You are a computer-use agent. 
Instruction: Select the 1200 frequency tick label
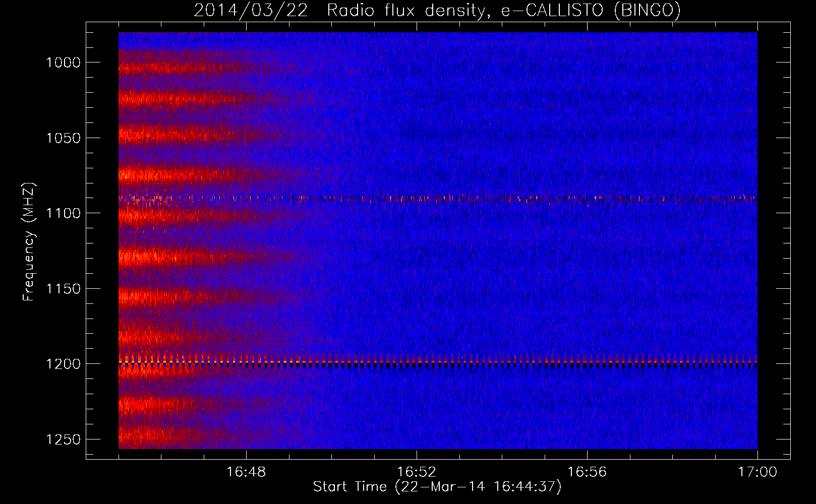pos(63,364)
